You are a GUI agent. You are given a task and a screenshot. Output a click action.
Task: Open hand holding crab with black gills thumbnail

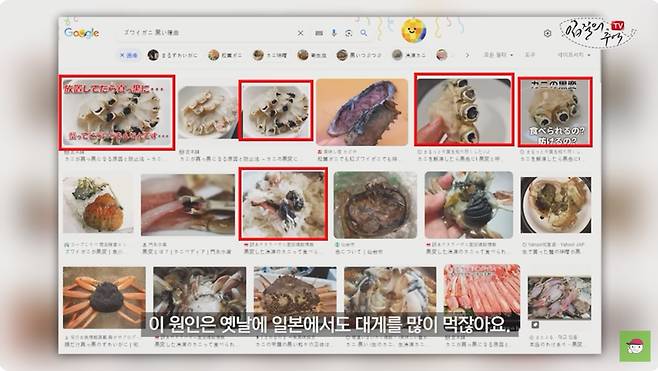(x=469, y=205)
